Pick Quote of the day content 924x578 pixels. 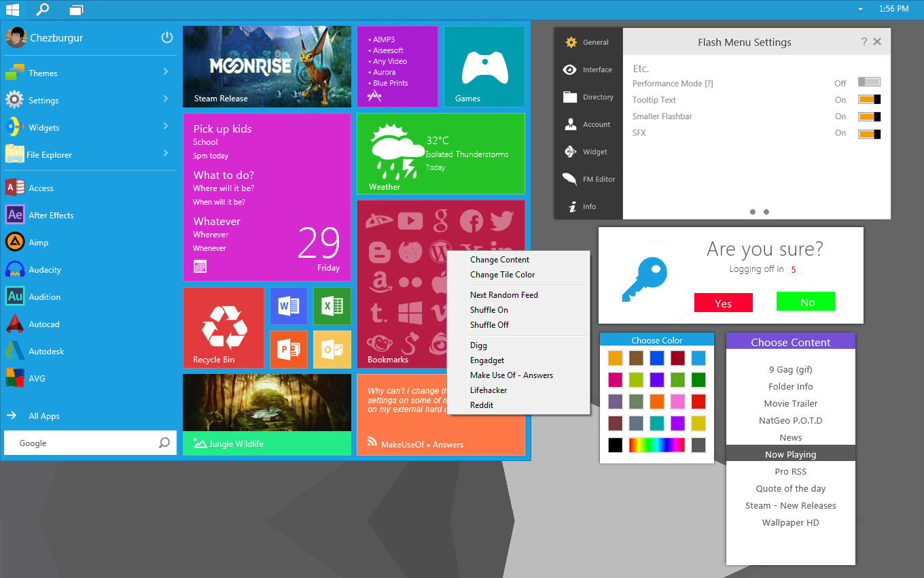click(x=791, y=488)
